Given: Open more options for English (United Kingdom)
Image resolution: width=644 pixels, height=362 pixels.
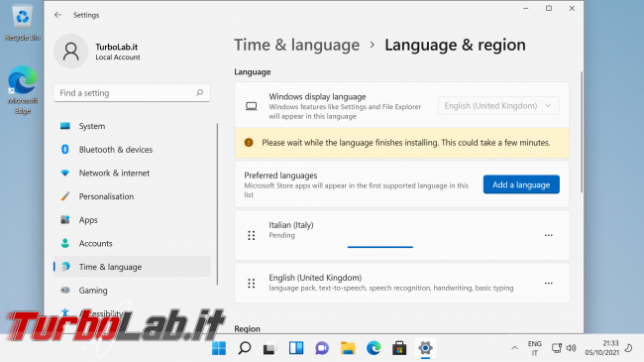Looking at the screenshot, I should click(x=548, y=283).
